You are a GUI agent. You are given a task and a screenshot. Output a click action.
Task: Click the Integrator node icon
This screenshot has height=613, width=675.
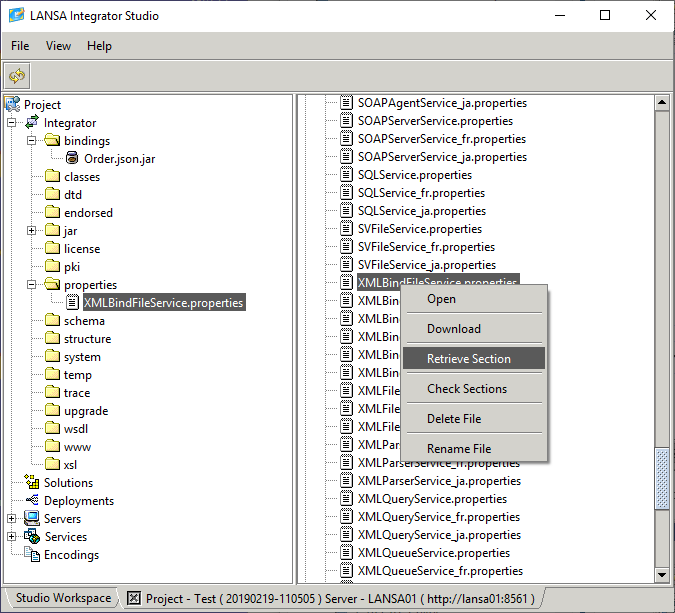click(32, 122)
